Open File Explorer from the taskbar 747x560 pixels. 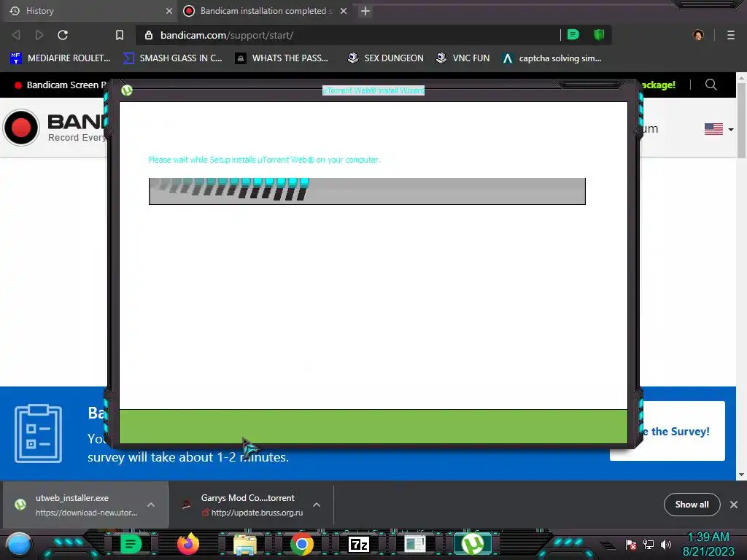tap(245, 544)
